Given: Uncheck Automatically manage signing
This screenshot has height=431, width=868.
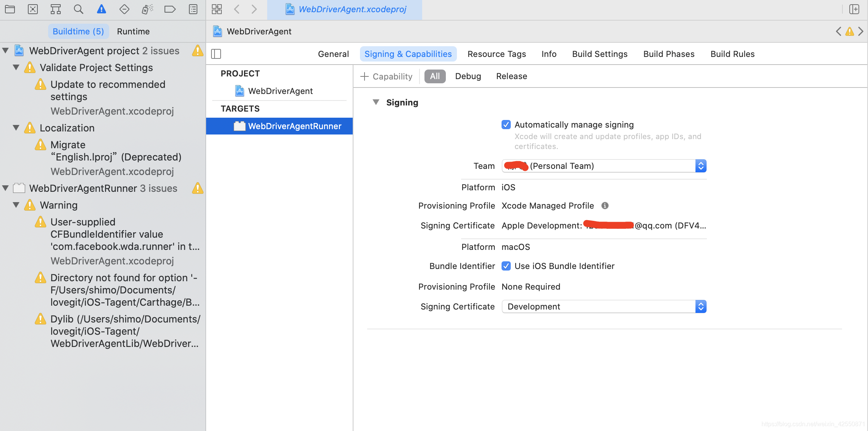Looking at the screenshot, I should (506, 125).
